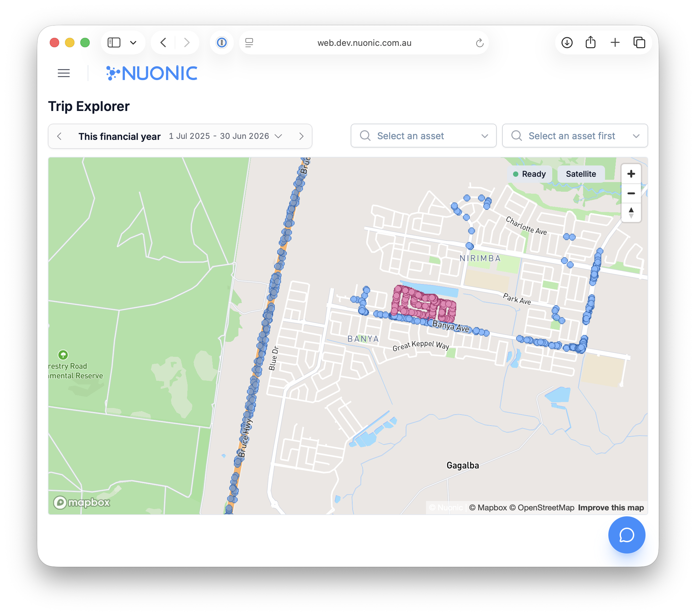Click the Trip Explorer page heading

pyautogui.click(x=89, y=106)
